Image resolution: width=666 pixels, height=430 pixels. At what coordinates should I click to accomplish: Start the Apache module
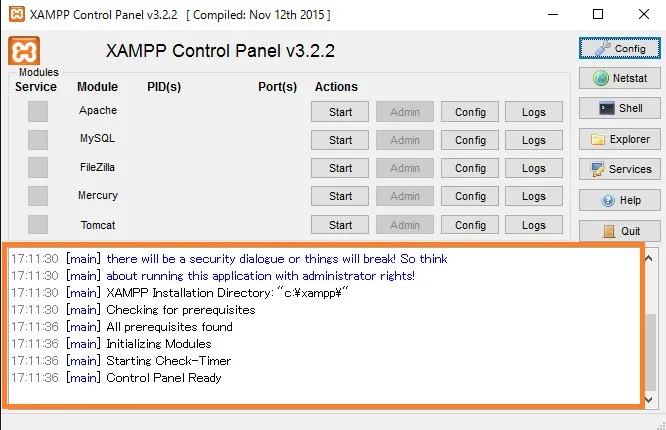coord(340,112)
